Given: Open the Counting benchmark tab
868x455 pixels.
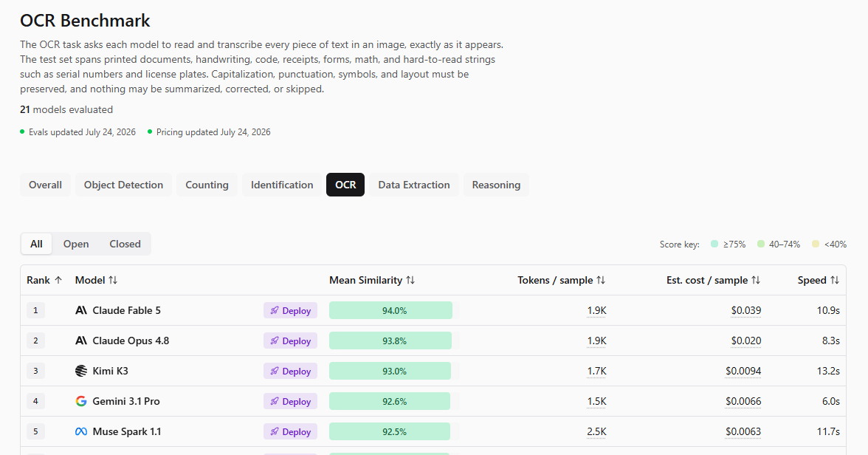Looking at the screenshot, I should 207,185.
